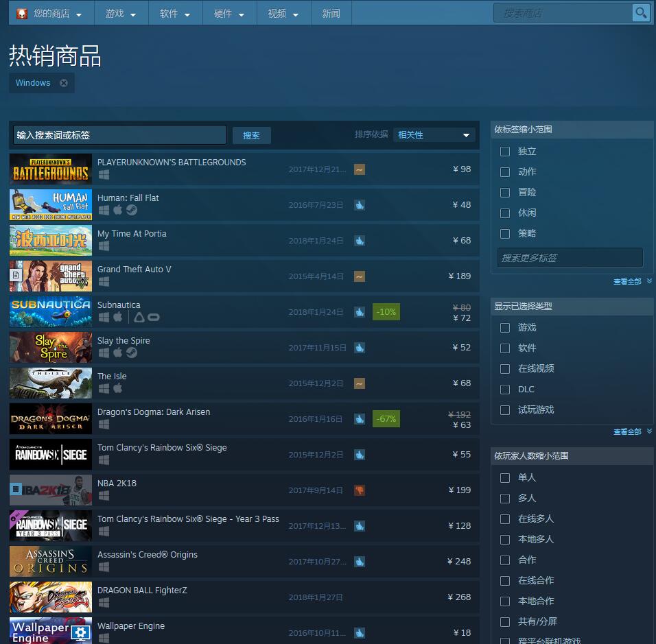
Task: Click the Mac icon under The Isle
Action: (x=118, y=388)
